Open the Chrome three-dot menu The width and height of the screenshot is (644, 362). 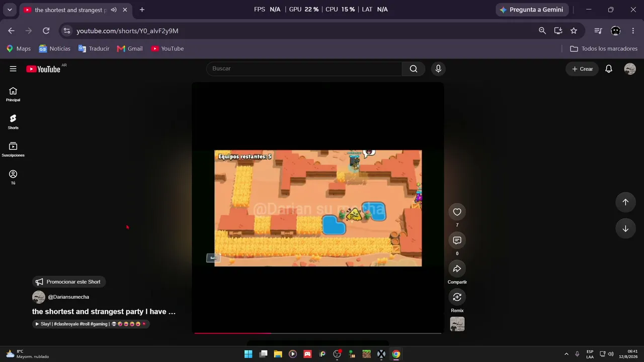(633, 31)
